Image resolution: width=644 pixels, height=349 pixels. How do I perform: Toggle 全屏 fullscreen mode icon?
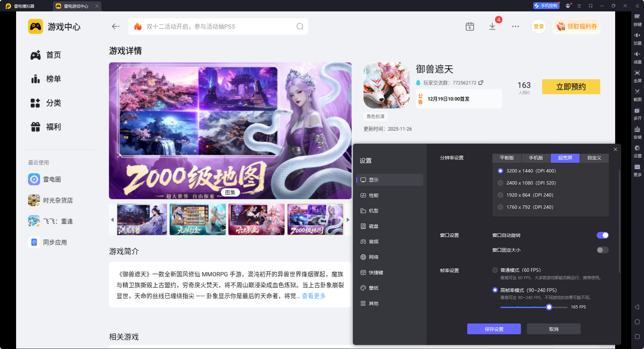[637, 76]
